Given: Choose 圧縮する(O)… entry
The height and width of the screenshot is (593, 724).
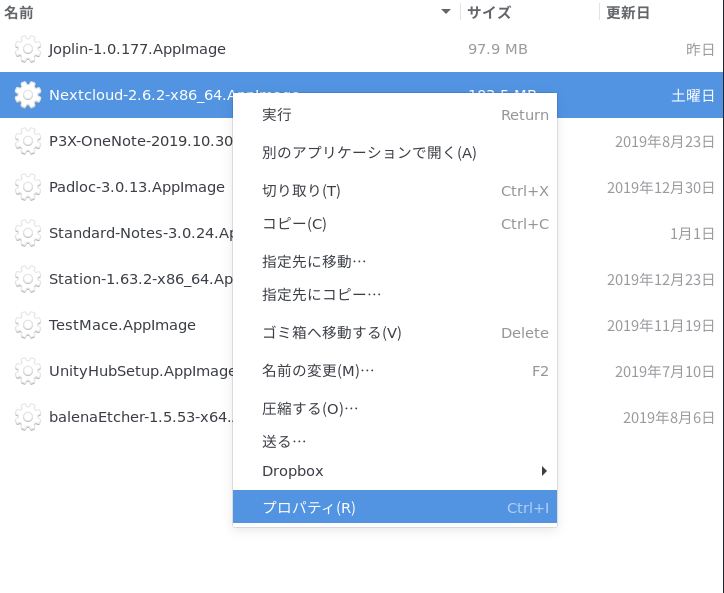Looking at the screenshot, I should (395, 409).
